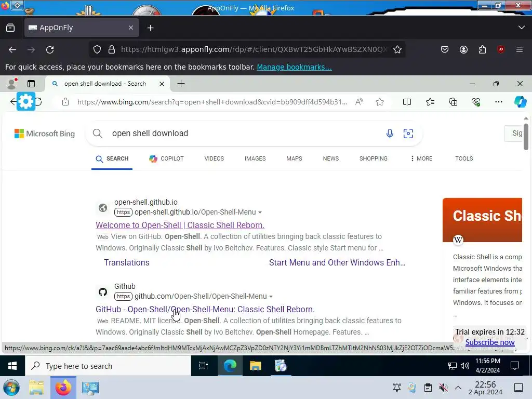Open Firefox Pocket save icon

point(445,49)
